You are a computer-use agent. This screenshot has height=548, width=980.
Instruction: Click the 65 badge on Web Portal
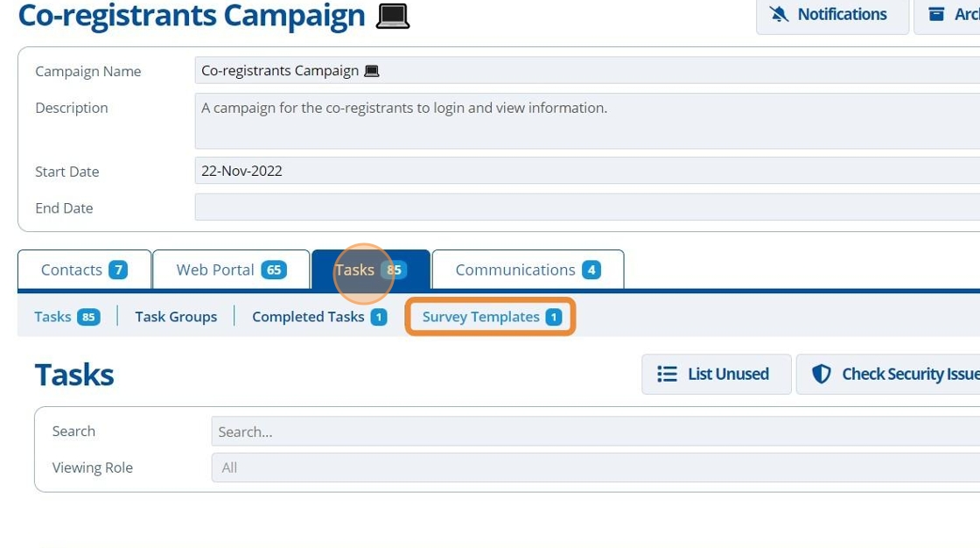click(x=274, y=270)
